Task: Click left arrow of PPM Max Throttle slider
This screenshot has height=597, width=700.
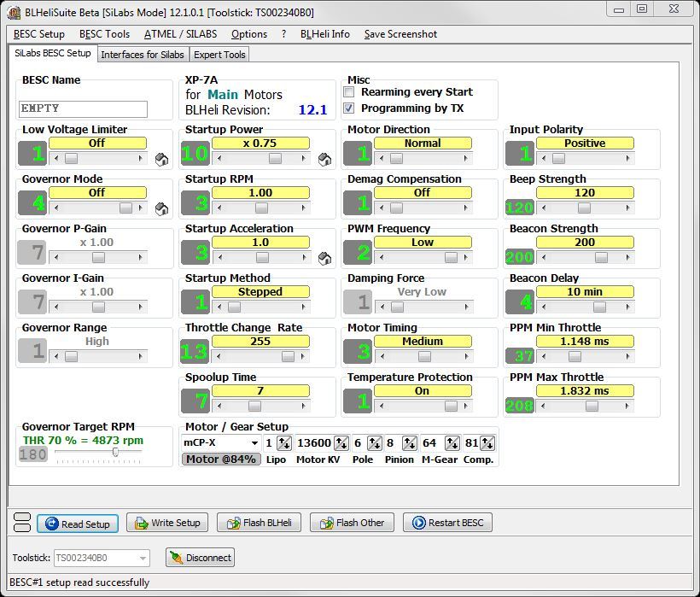Action: [x=543, y=407]
